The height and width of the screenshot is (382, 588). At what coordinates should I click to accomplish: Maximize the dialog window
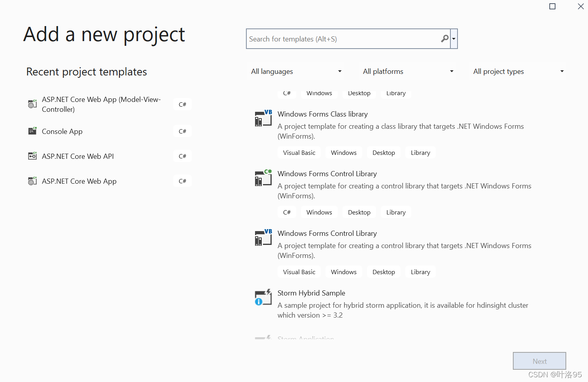552,6
